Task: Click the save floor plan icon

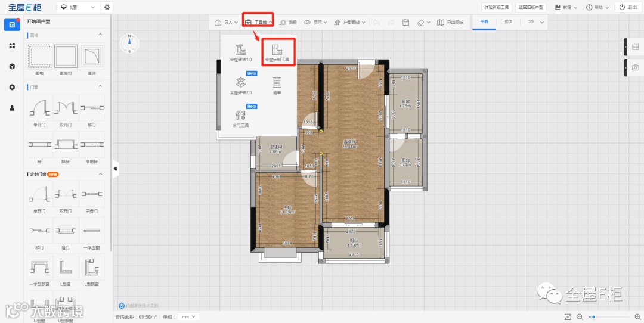Action: (x=406, y=22)
